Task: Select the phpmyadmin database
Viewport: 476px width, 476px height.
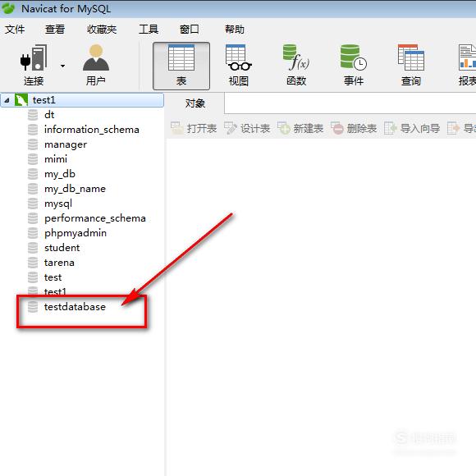Action: pos(76,233)
